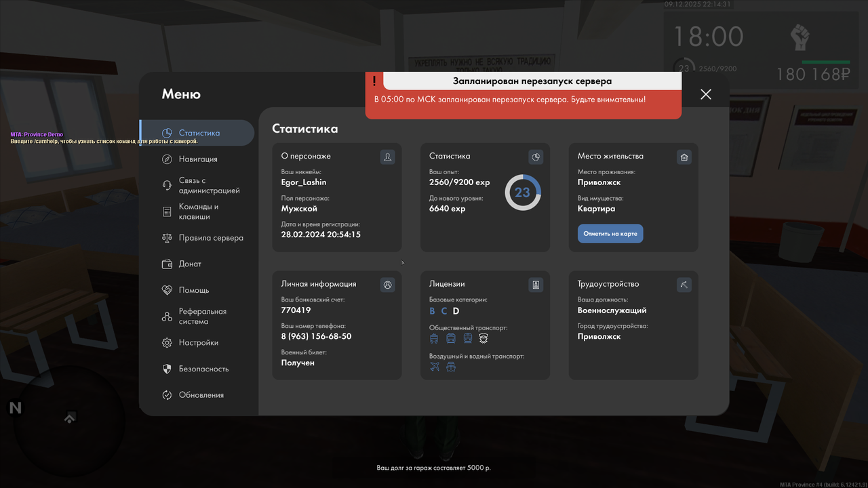Click the person icon in О персонаже card

pos(387,157)
